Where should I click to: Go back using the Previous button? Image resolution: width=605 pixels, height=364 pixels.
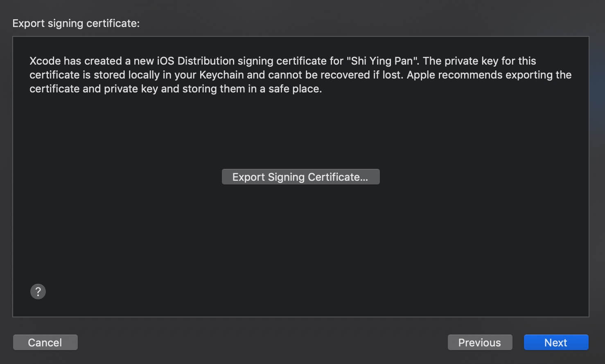(x=480, y=342)
